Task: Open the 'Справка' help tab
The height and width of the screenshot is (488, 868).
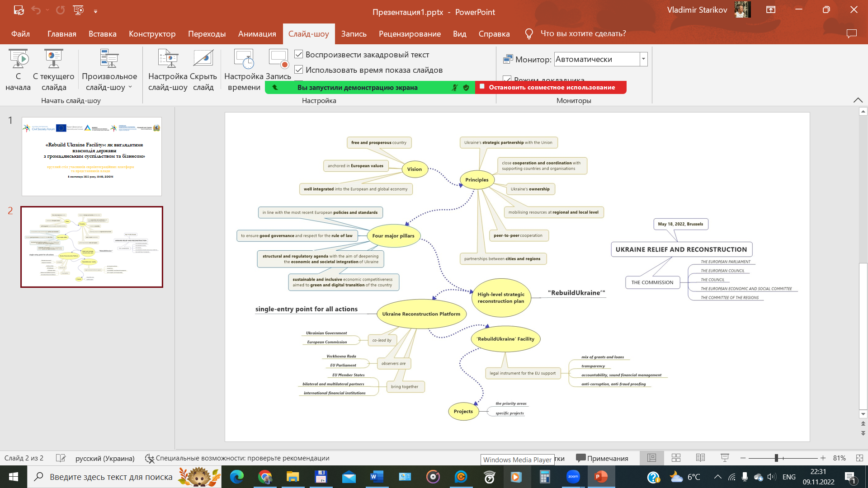Action: click(x=494, y=33)
